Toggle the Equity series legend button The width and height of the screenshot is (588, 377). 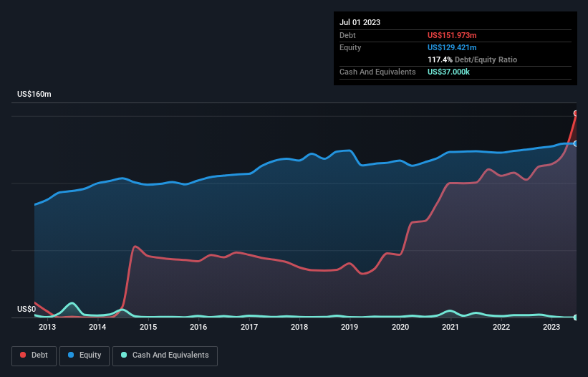85,355
